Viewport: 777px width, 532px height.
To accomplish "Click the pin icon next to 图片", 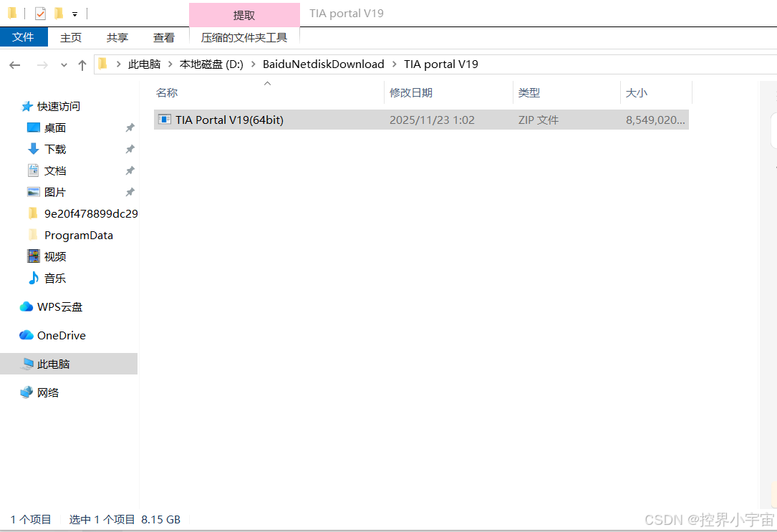I will 130,192.
